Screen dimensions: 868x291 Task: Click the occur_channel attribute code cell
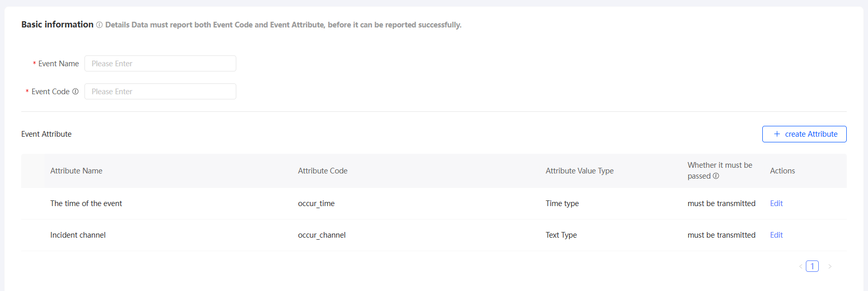tap(321, 235)
